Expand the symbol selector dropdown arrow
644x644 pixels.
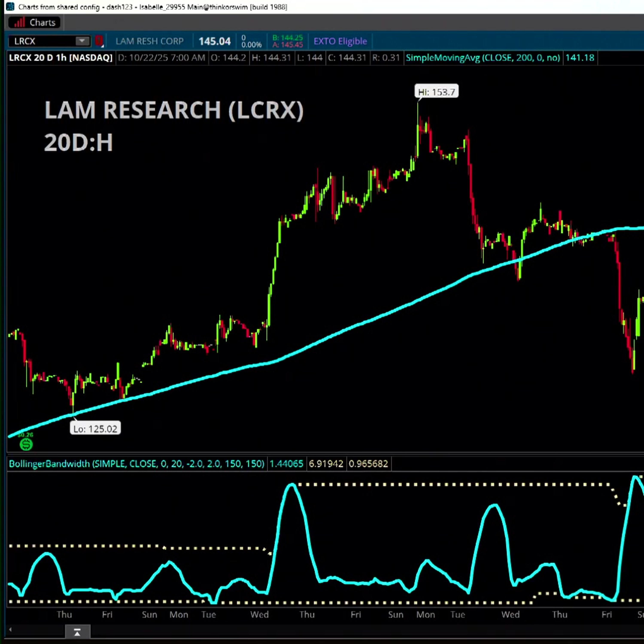(x=82, y=41)
